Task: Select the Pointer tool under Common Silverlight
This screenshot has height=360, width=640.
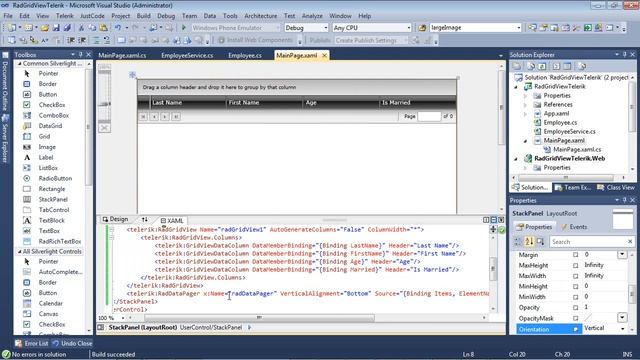Action: (48, 73)
